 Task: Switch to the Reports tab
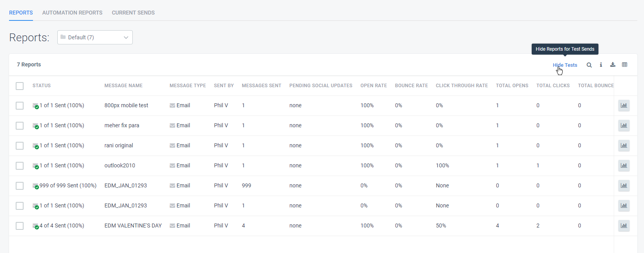coord(21,13)
